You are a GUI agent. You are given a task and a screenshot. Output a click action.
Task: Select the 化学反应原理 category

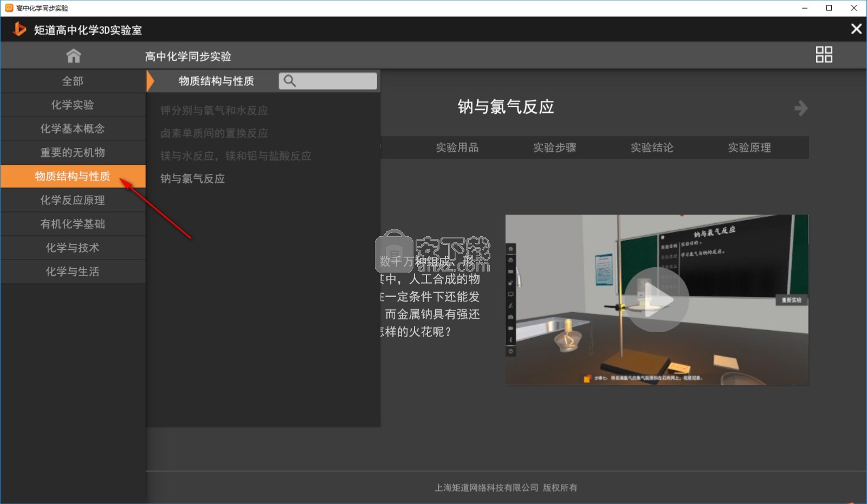(x=73, y=201)
